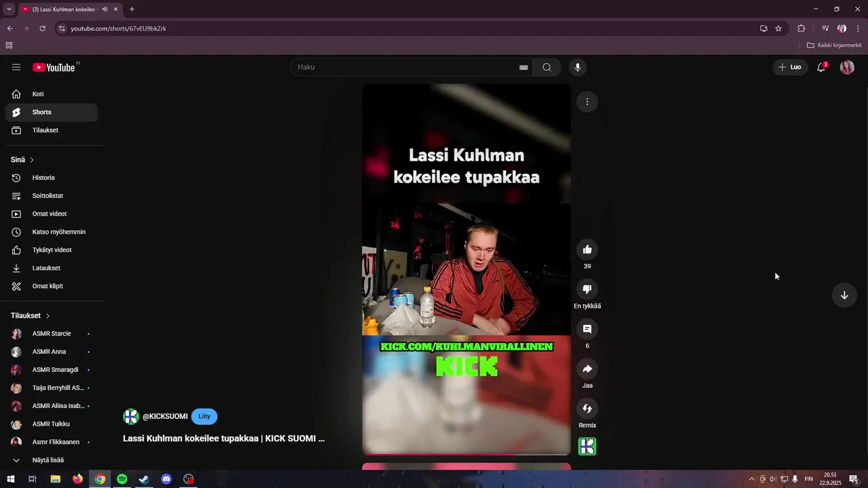Open Omat videot
868x488 pixels.
[x=52, y=213]
